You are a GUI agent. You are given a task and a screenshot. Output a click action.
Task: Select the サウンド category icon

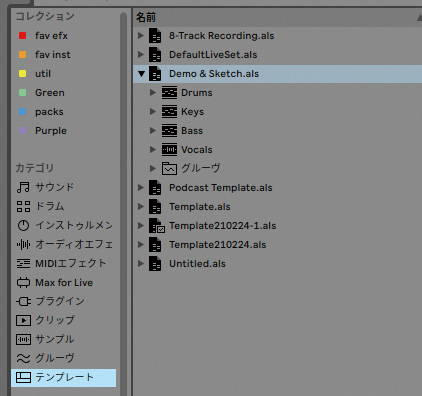coord(23,187)
